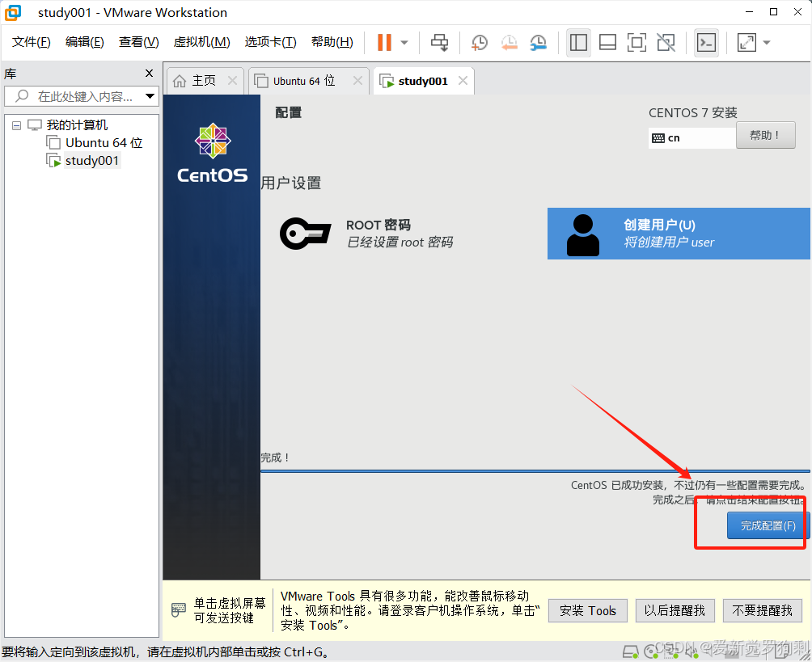Close the 主页 tab

point(232,80)
